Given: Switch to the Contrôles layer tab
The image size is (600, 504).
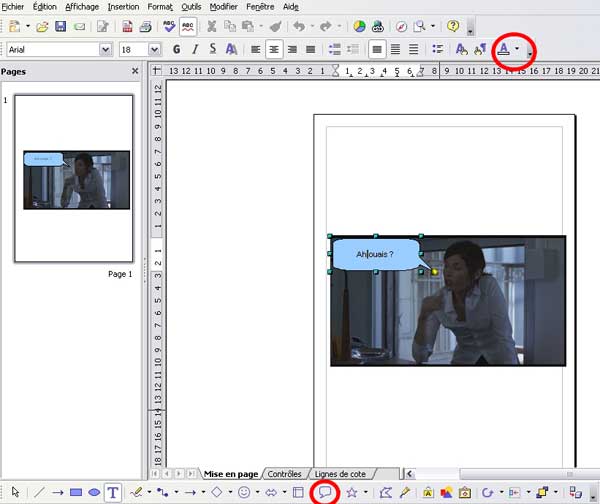Looking at the screenshot, I should point(284,474).
